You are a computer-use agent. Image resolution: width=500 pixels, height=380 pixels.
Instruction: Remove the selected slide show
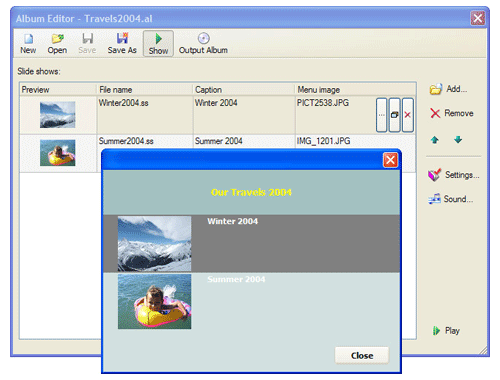(x=452, y=113)
